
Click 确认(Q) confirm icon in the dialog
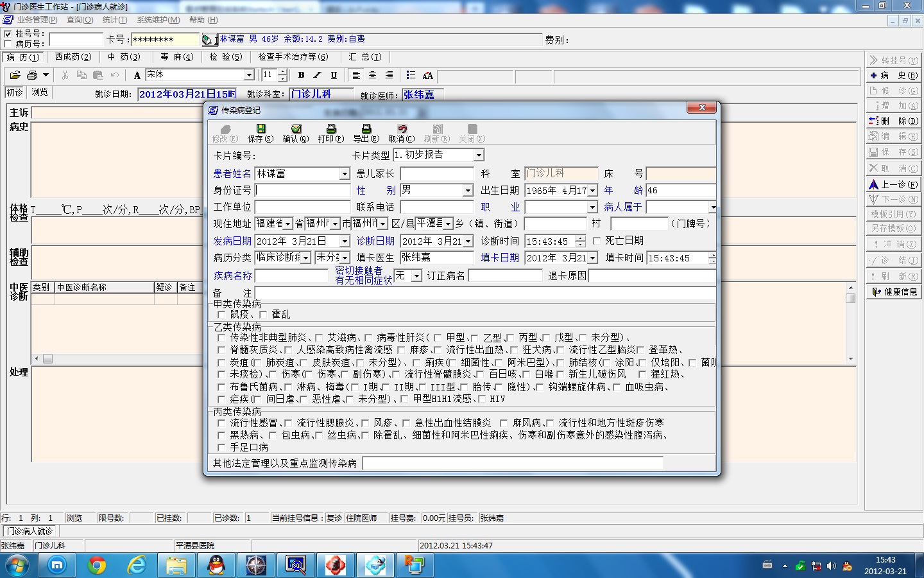[x=296, y=134]
